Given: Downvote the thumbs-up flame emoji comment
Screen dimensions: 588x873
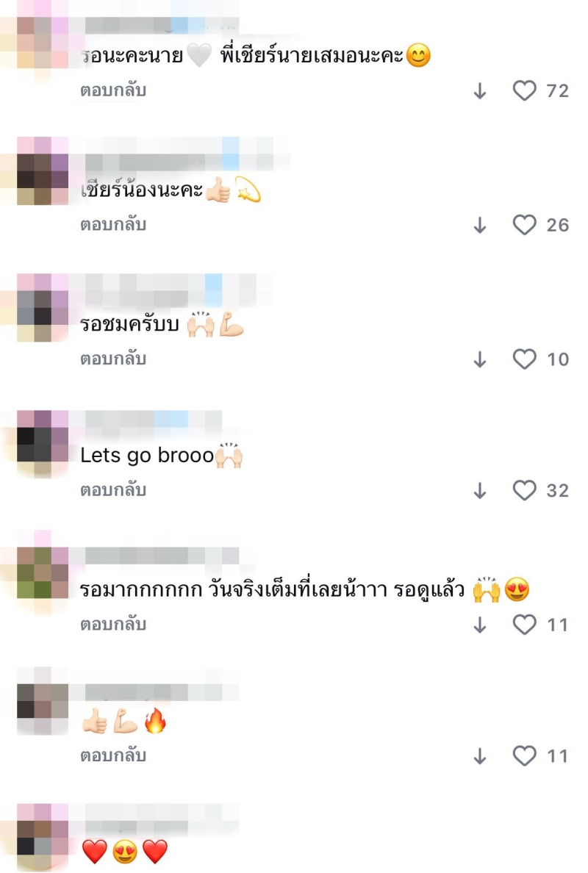Looking at the screenshot, I should click(480, 756).
